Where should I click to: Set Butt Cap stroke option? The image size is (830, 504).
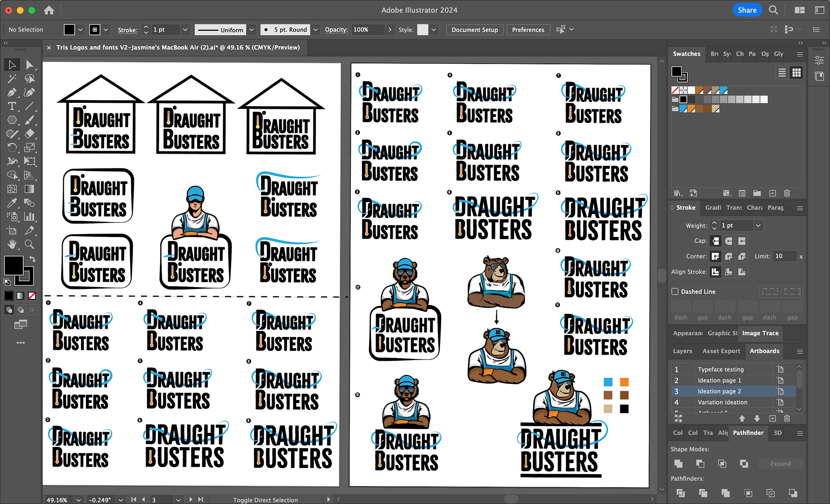coord(716,241)
